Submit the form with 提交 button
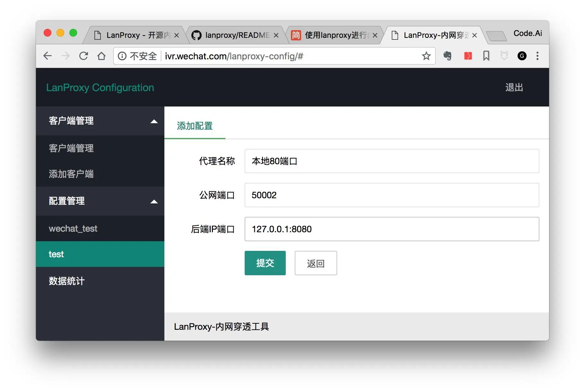This screenshot has height=392, width=585. 265,263
